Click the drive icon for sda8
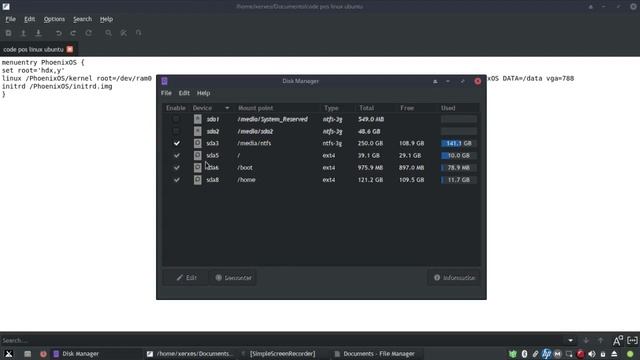 (198, 180)
